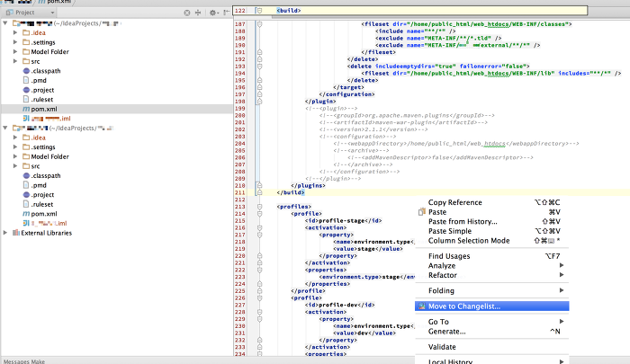The height and width of the screenshot is (364, 630).
Task: Click the Maven icon of selected pom.xml
Action: pos(26,109)
